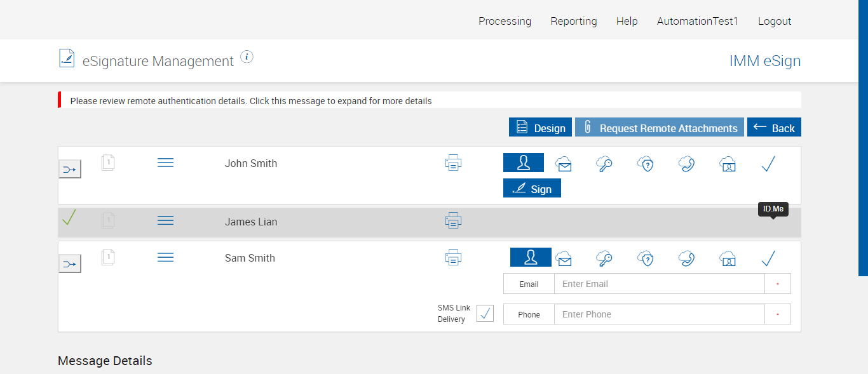Click printer icon in James Lian row

[x=453, y=221]
